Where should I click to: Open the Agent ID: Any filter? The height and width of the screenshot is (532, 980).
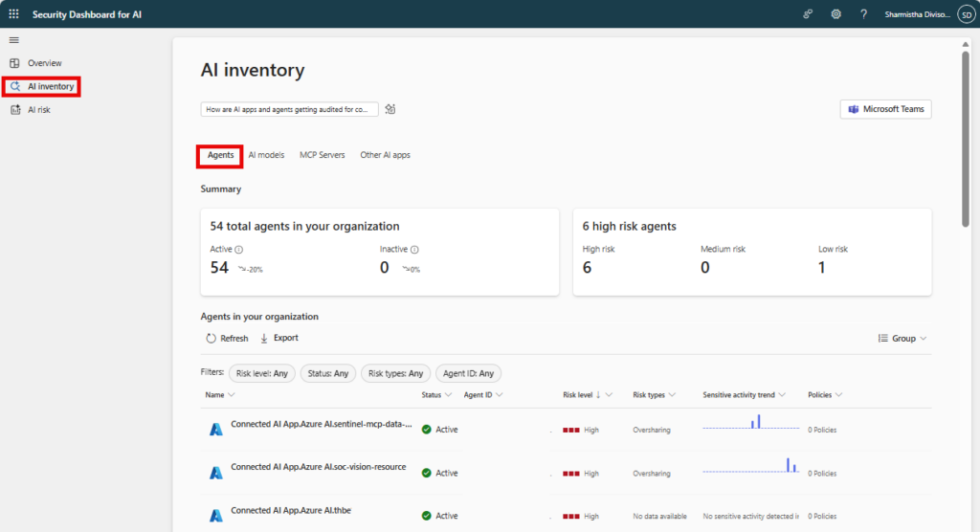(468, 373)
